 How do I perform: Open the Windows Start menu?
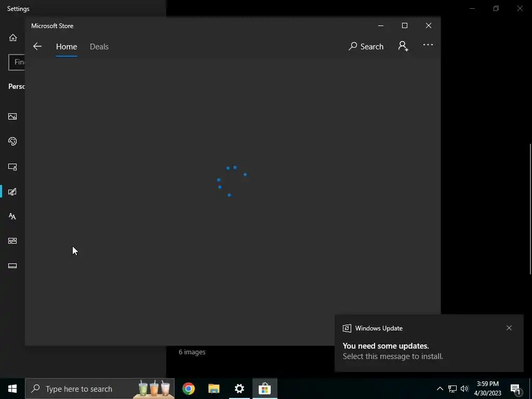click(x=12, y=389)
